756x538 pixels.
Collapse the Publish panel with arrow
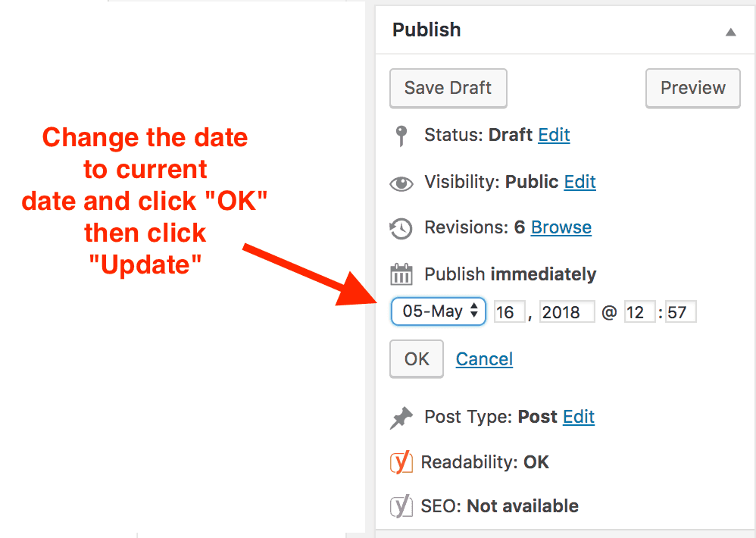point(730,32)
